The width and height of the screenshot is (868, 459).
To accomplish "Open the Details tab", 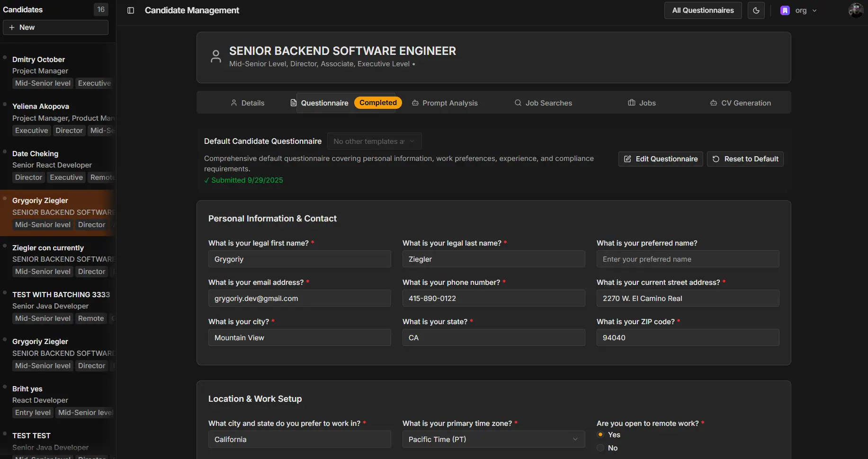I will tap(247, 103).
